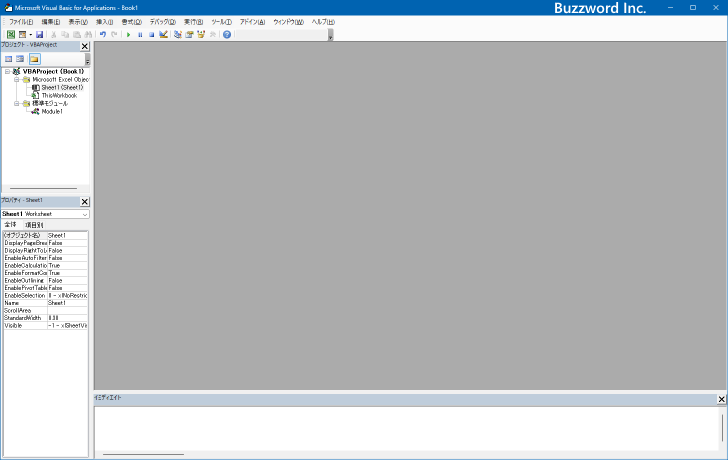Open the ツール menu
Image resolution: width=728 pixels, height=460 pixels.
[x=221, y=22]
